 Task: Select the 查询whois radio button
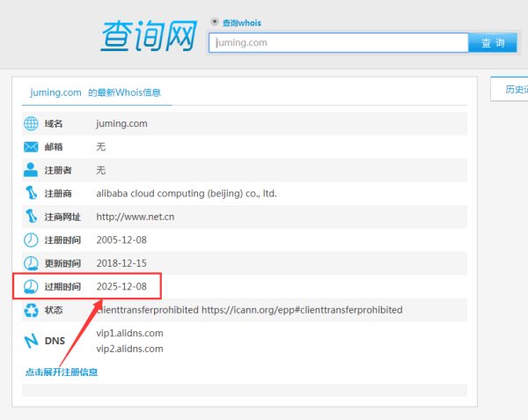[215, 22]
